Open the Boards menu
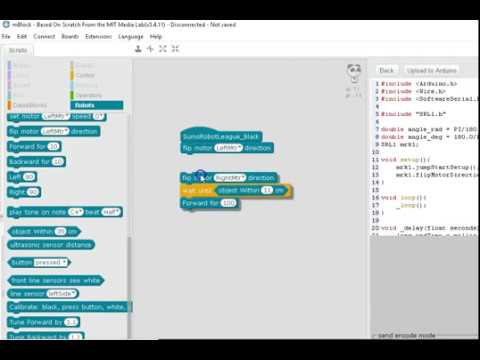The image size is (480, 360). point(70,36)
